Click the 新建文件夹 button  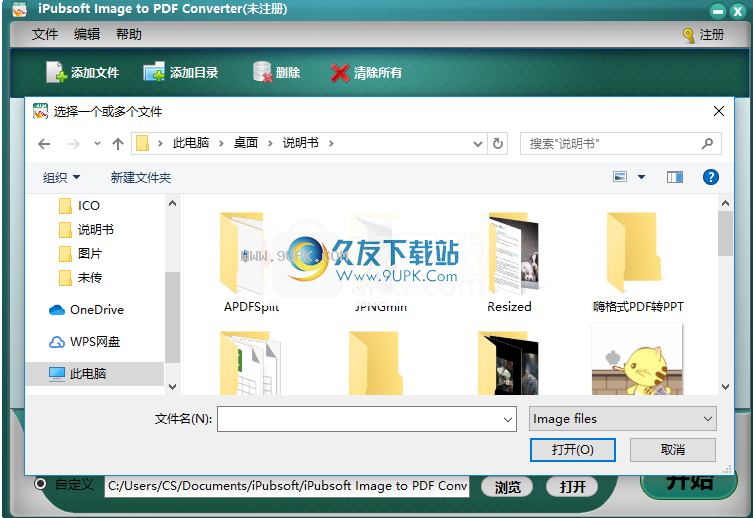click(141, 178)
